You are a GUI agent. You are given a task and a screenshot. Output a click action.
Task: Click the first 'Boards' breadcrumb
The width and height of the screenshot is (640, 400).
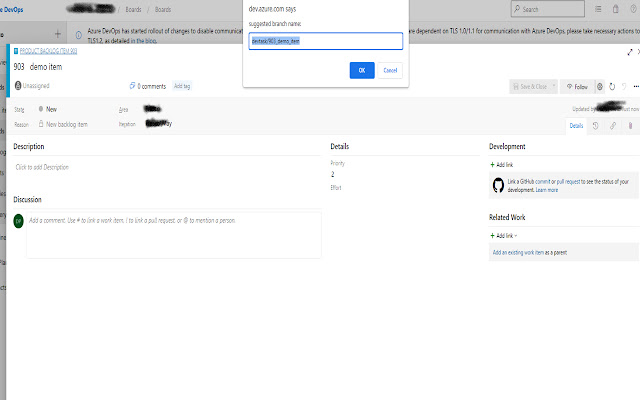coord(133,9)
